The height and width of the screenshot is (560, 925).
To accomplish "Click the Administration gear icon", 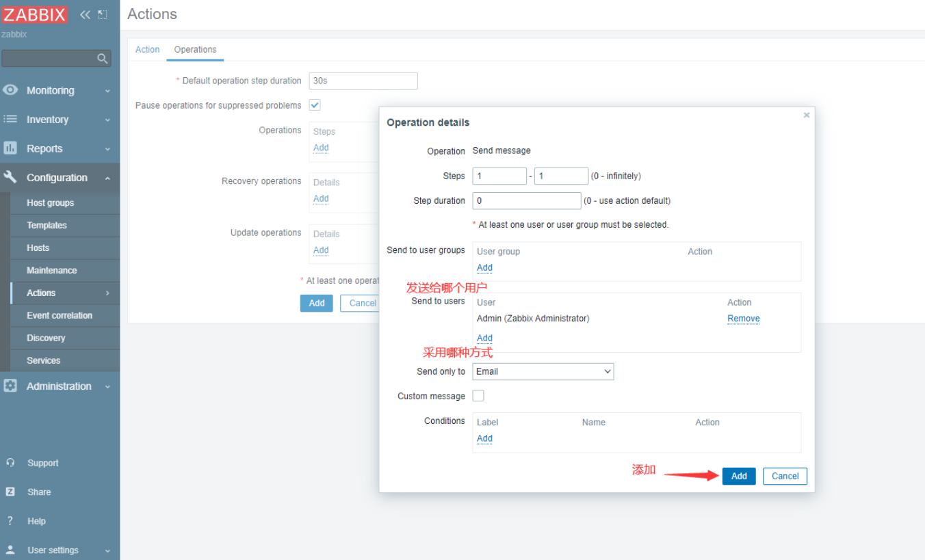I will pyautogui.click(x=10, y=386).
